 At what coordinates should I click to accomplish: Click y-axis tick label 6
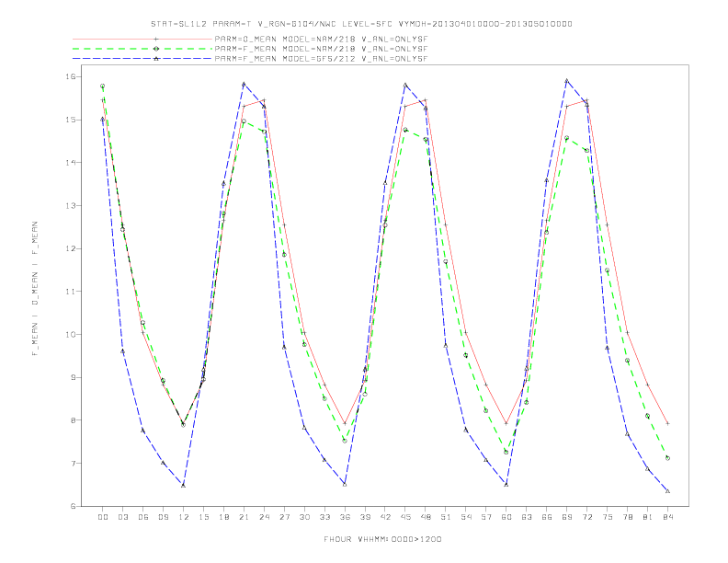coord(73,506)
